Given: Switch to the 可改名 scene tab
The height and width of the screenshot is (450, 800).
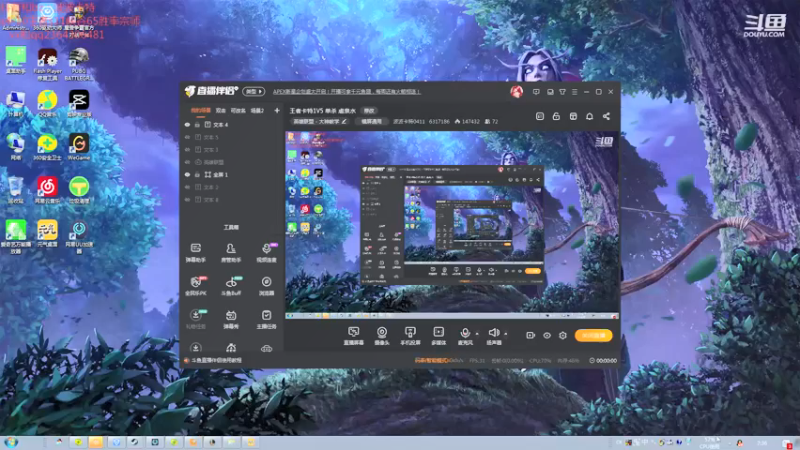Looking at the screenshot, I should pyautogui.click(x=238, y=110).
